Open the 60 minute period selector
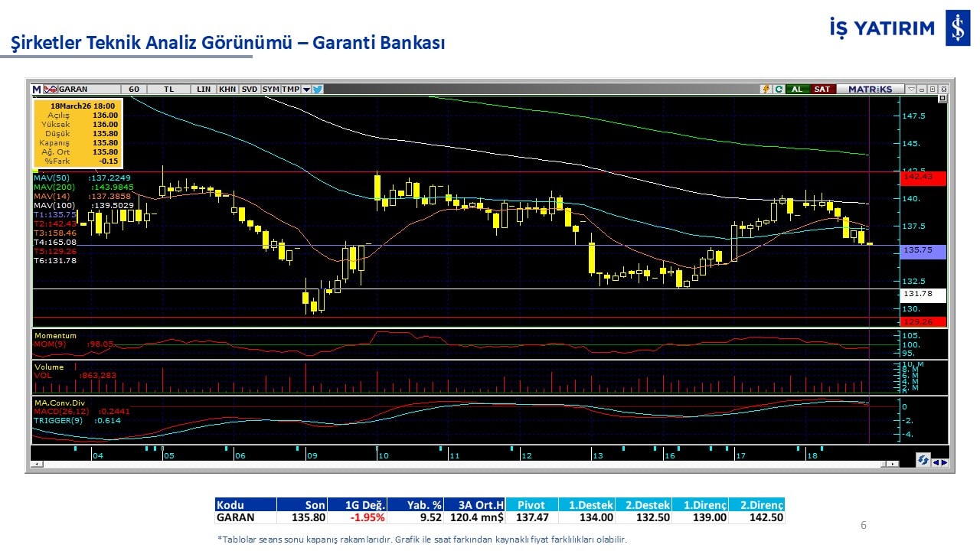The image size is (980, 551). pyautogui.click(x=134, y=89)
